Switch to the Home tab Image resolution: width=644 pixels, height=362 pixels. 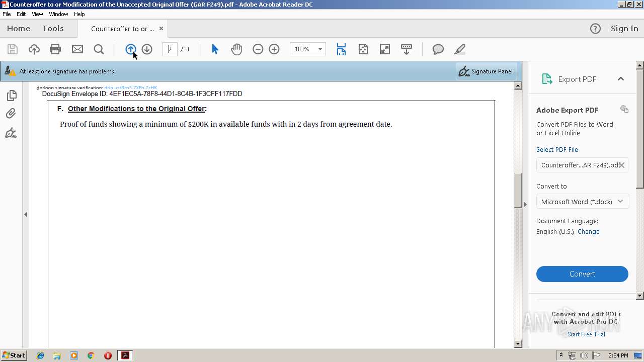pyautogui.click(x=19, y=29)
